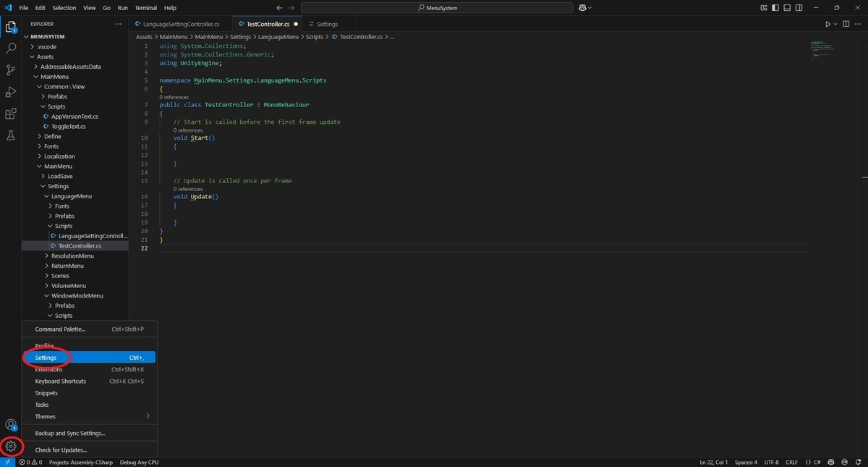Select Settings from the gear menu
This screenshot has height=467, width=868.
pyautogui.click(x=46, y=357)
